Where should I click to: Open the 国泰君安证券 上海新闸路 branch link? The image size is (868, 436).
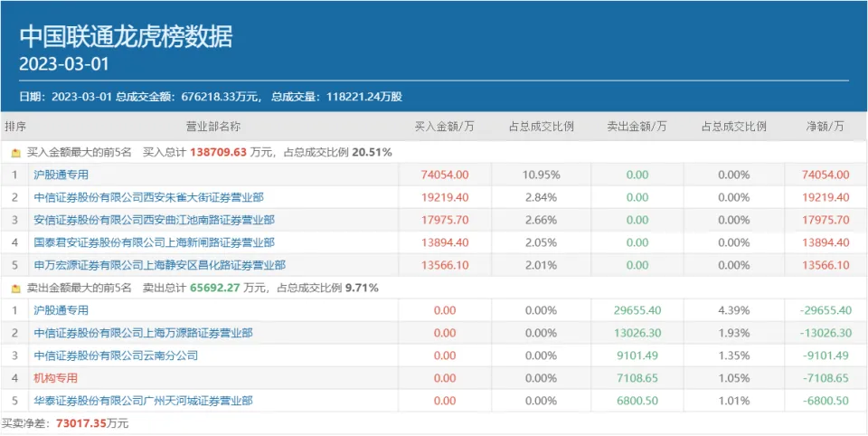click(154, 242)
